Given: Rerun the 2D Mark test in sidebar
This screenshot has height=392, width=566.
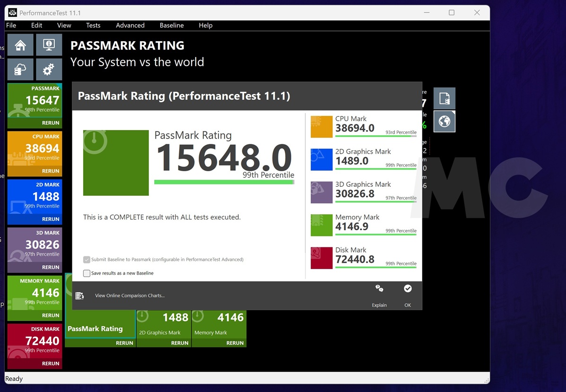Looking at the screenshot, I should point(51,219).
